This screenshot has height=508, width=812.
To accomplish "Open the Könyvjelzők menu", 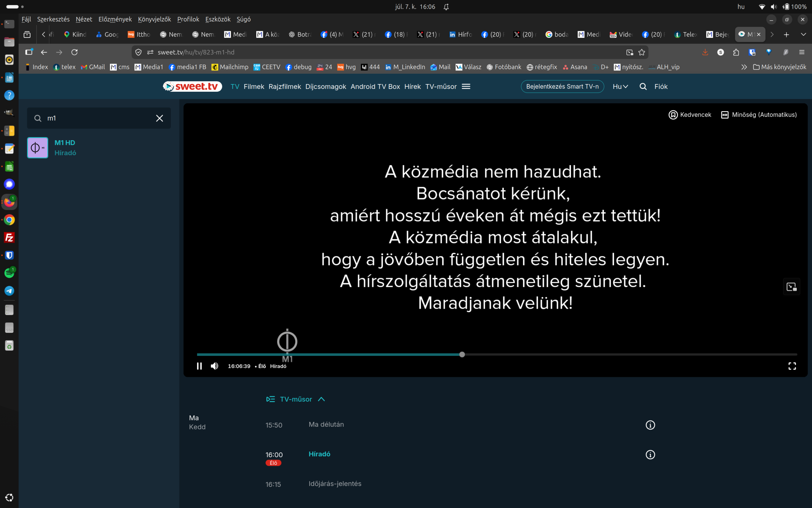I will coord(154,19).
